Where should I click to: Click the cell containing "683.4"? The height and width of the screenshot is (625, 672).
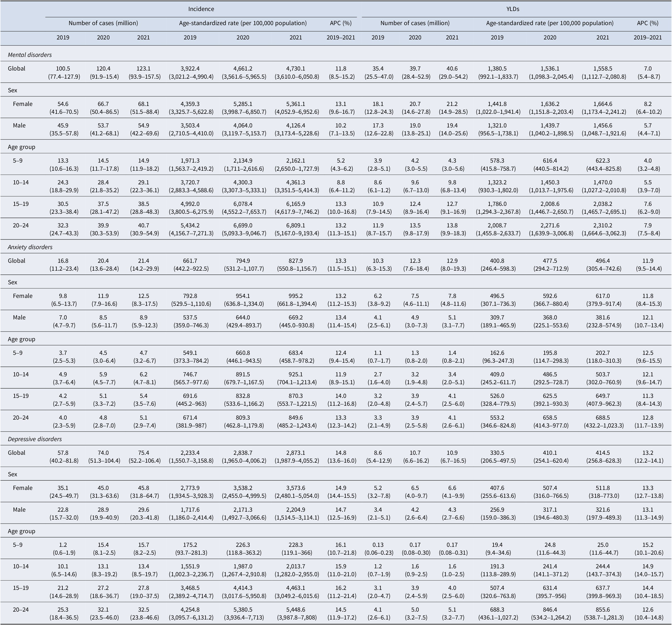(296, 353)
